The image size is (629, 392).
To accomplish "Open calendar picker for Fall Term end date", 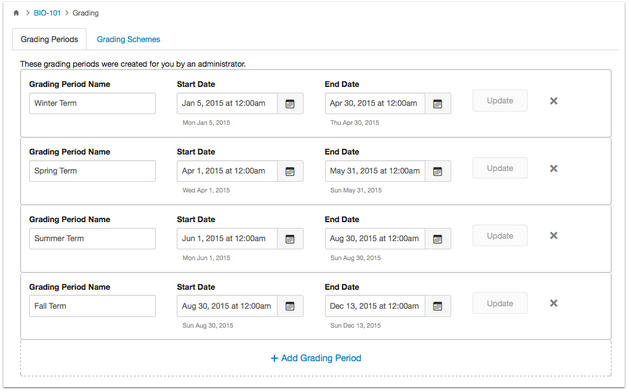I will [x=438, y=306].
